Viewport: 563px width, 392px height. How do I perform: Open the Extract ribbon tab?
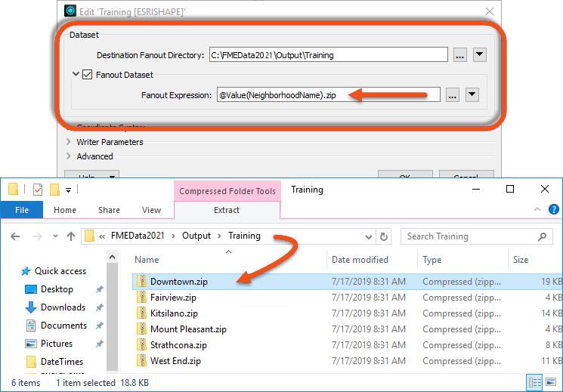pos(227,210)
